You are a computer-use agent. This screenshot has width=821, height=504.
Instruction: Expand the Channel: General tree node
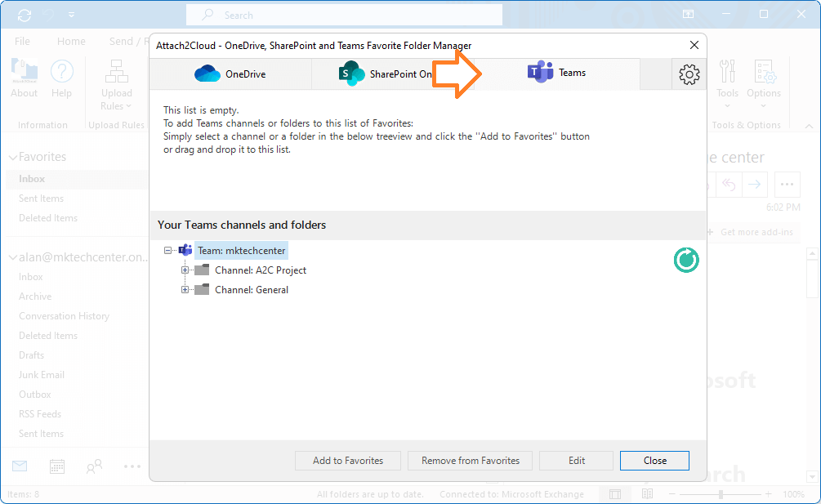tap(184, 289)
